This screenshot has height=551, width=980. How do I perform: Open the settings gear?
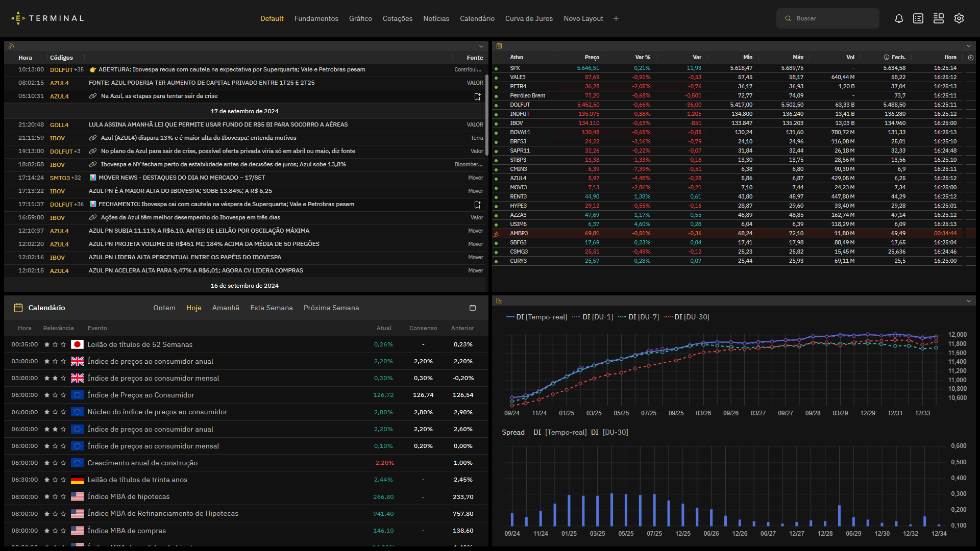(x=959, y=18)
